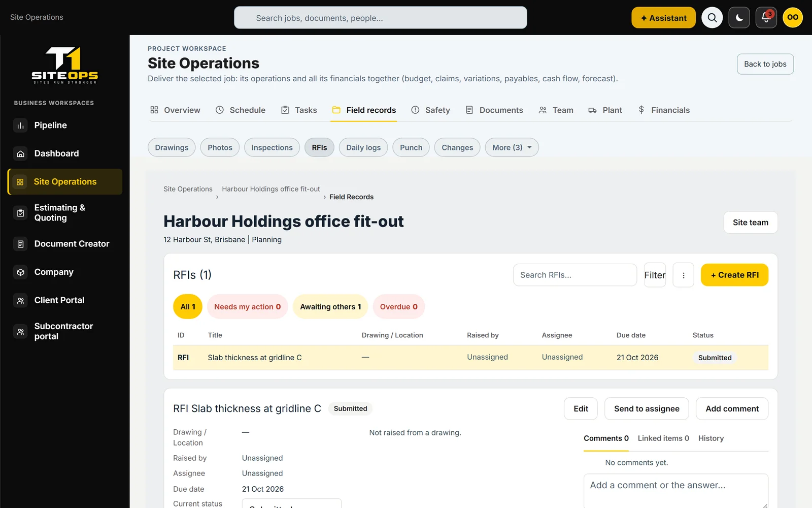The image size is (812, 508).
Task: Click the Document Creator page icon
Action: [20, 244]
